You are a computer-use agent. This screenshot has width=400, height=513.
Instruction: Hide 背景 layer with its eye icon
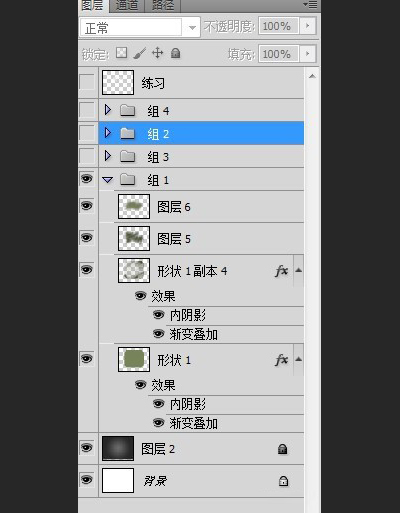click(x=87, y=480)
